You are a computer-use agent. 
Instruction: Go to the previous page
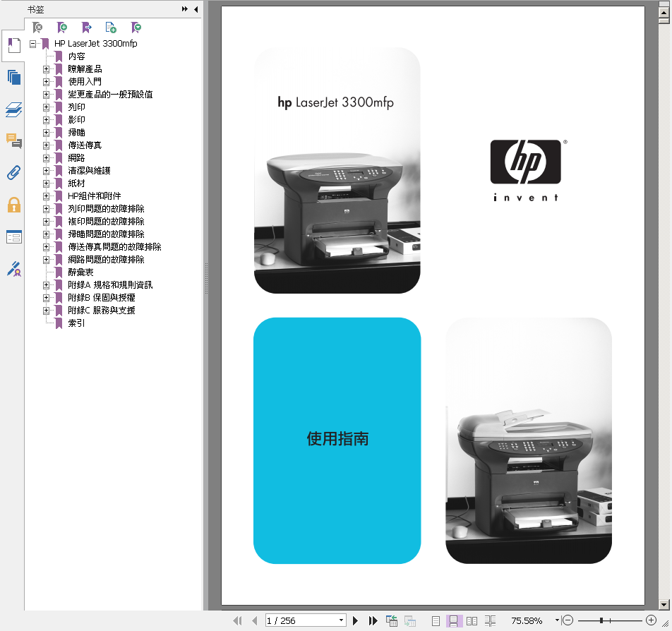point(255,620)
